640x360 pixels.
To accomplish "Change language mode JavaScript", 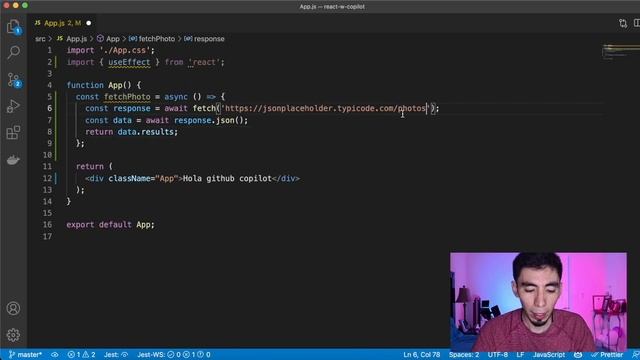I will (549, 355).
